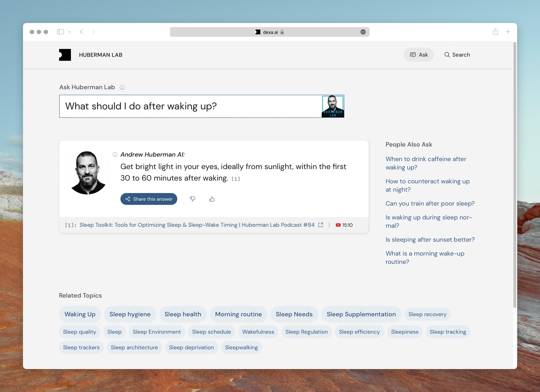This screenshot has width=540, height=392.
Task: Select the Sleepiness topic chip
Action: click(x=405, y=332)
